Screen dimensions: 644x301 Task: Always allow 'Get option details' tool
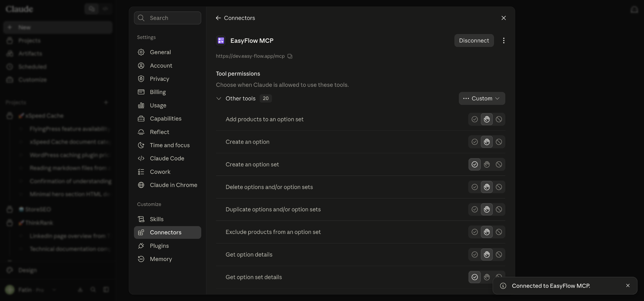tap(475, 255)
